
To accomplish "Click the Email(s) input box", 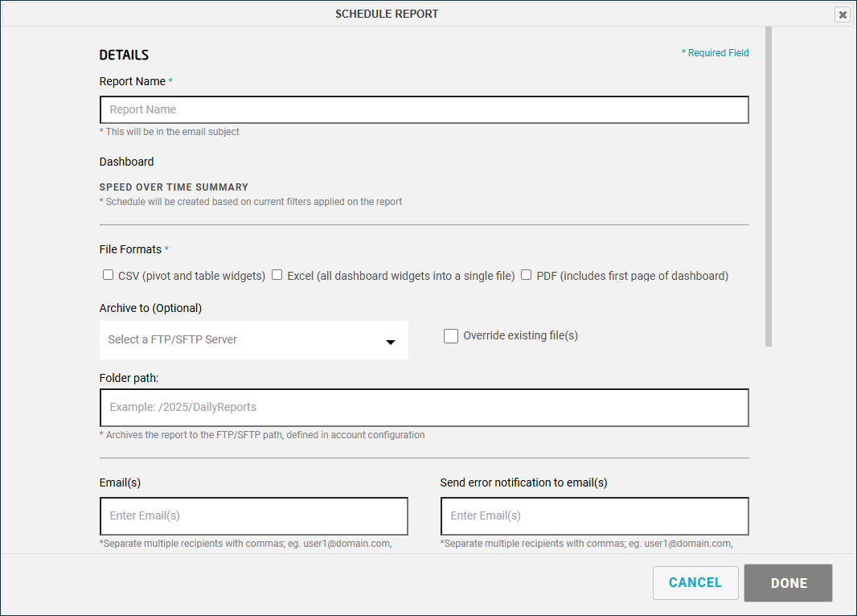I will 253,516.
